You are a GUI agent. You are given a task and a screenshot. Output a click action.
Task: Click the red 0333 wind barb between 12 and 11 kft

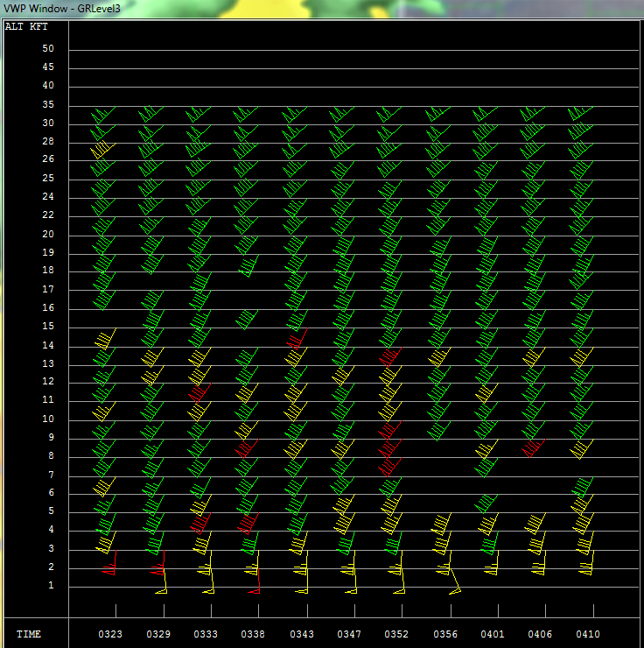click(x=200, y=393)
